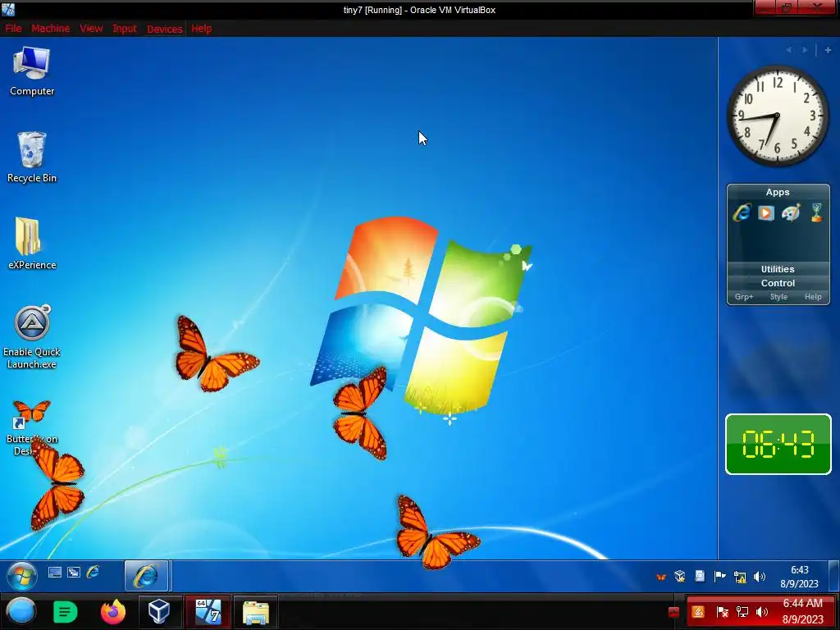Click the sidebar add gadget plus button
This screenshot has width=840, height=630.
point(828,50)
